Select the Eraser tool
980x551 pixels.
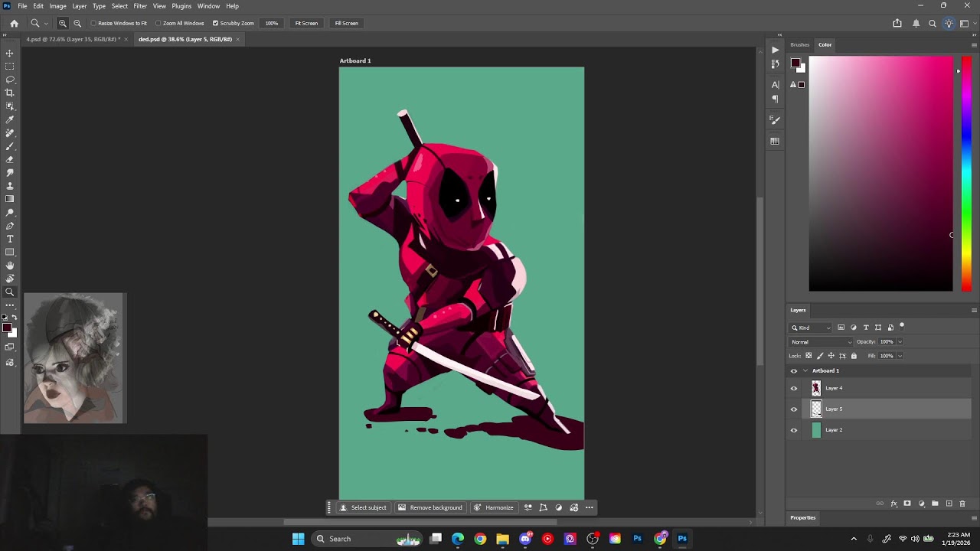click(10, 159)
